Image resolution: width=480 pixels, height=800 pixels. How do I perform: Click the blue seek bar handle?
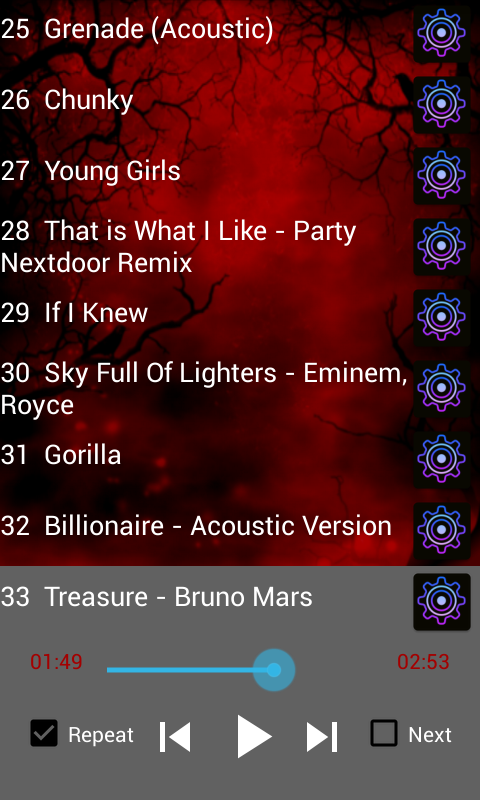coord(274,670)
